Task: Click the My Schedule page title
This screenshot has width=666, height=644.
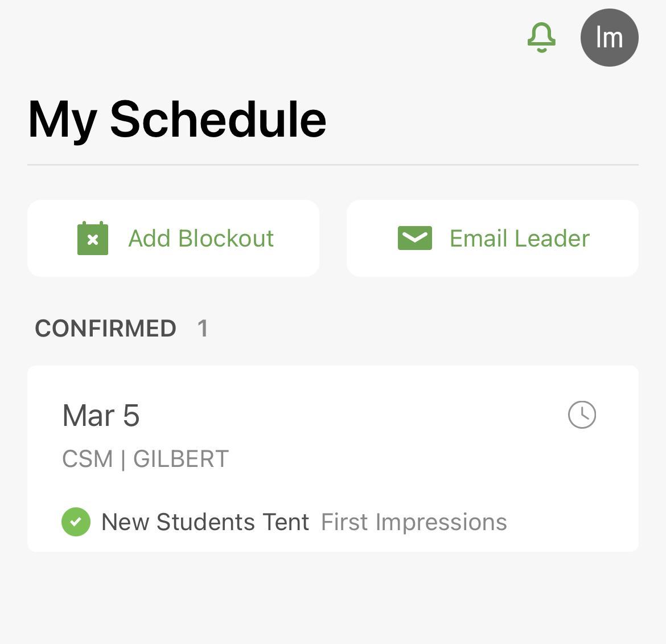Action: click(x=177, y=119)
